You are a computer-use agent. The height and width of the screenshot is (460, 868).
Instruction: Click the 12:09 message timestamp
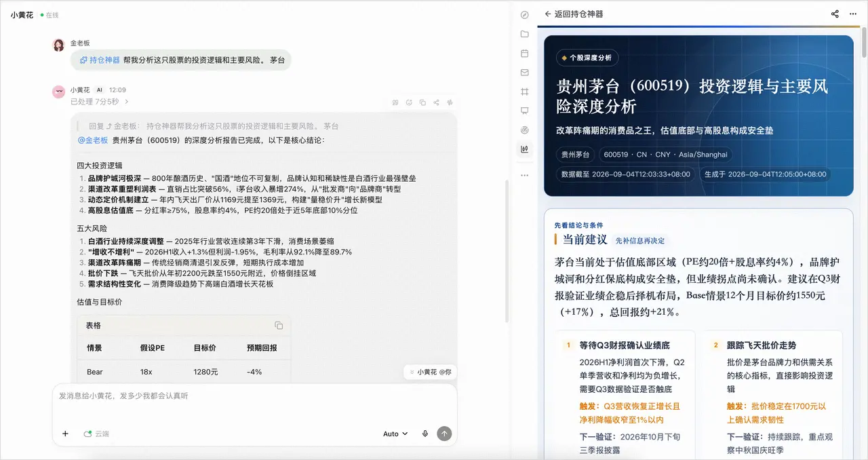click(117, 90)
